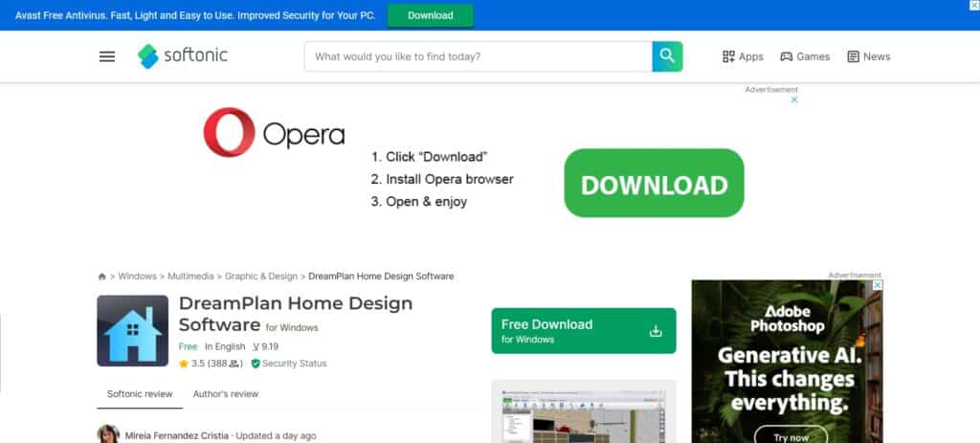The width and height of the screenshot is (980, 443).
Task: Close the Adobe Photoshop ad
Action: 878,285
